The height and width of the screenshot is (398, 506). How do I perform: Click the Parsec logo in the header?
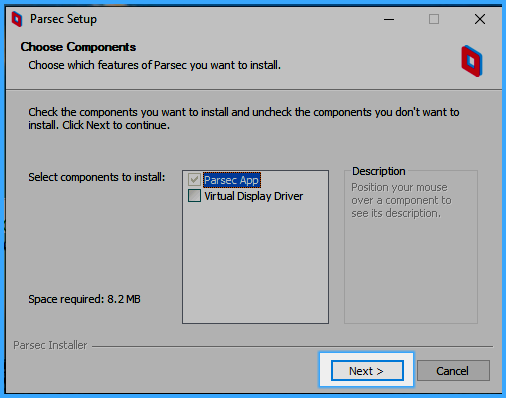(x=471, y=61)
